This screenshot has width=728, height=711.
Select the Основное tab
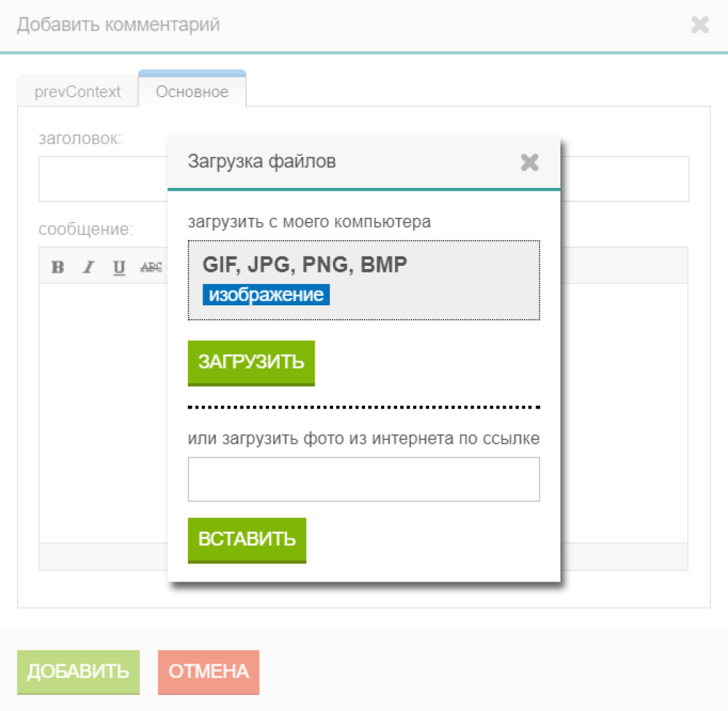(192, 93)
